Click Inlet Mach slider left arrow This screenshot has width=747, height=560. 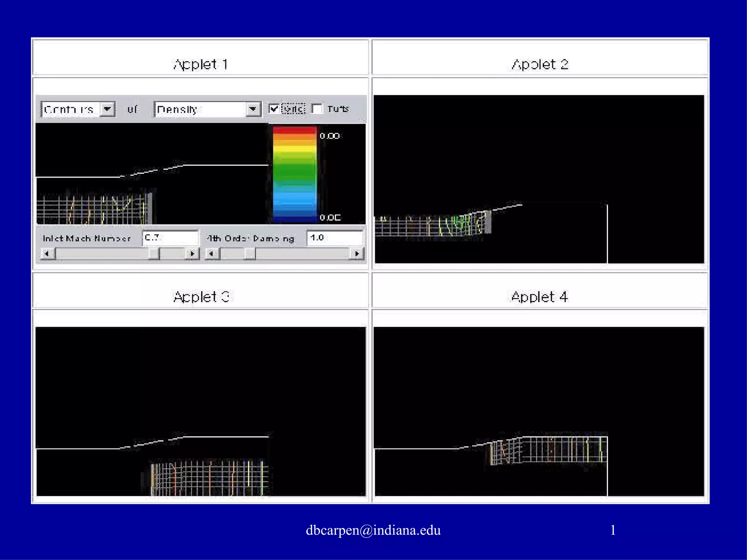(x=47, y=253)
